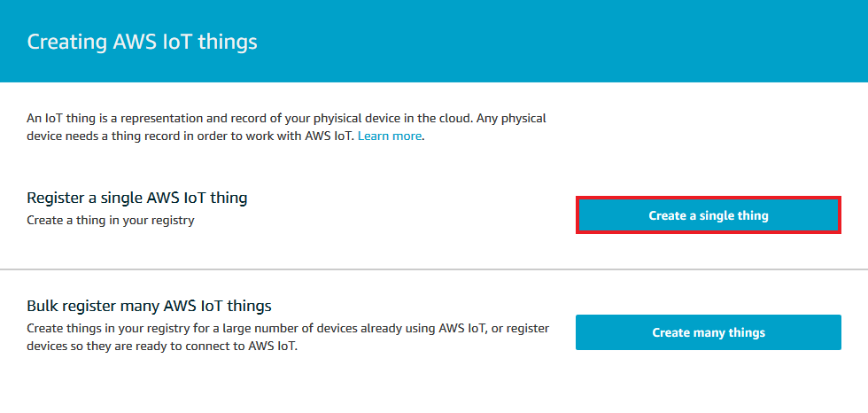Click the word Register in the first section heading
The width and height of the screenshot is (868, 413).
[x=56, y=198]
